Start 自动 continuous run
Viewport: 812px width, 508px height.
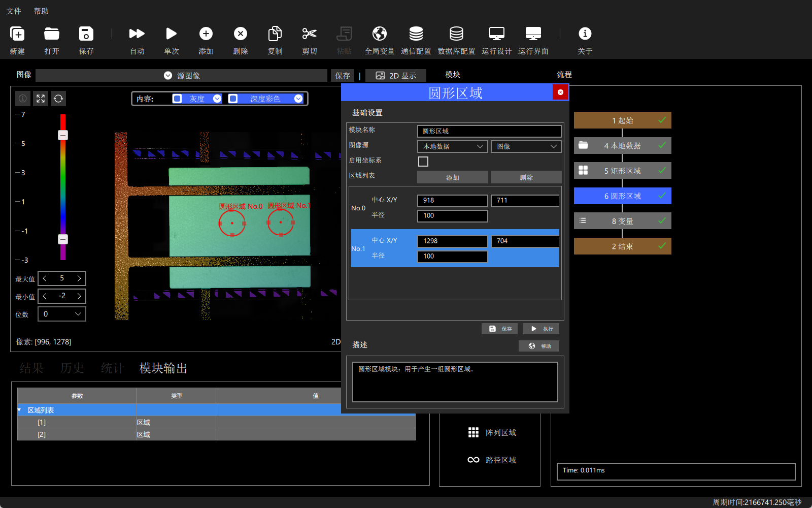click(137, 34)
